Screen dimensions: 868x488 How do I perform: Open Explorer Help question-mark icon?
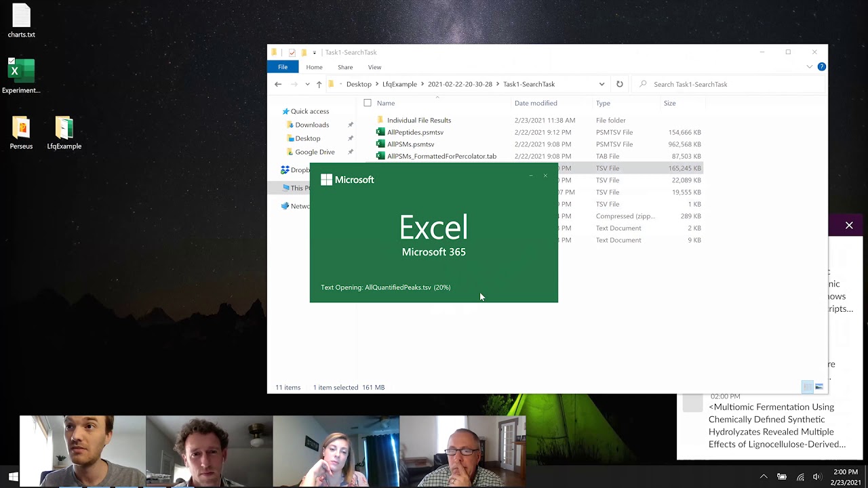[821, 67]
